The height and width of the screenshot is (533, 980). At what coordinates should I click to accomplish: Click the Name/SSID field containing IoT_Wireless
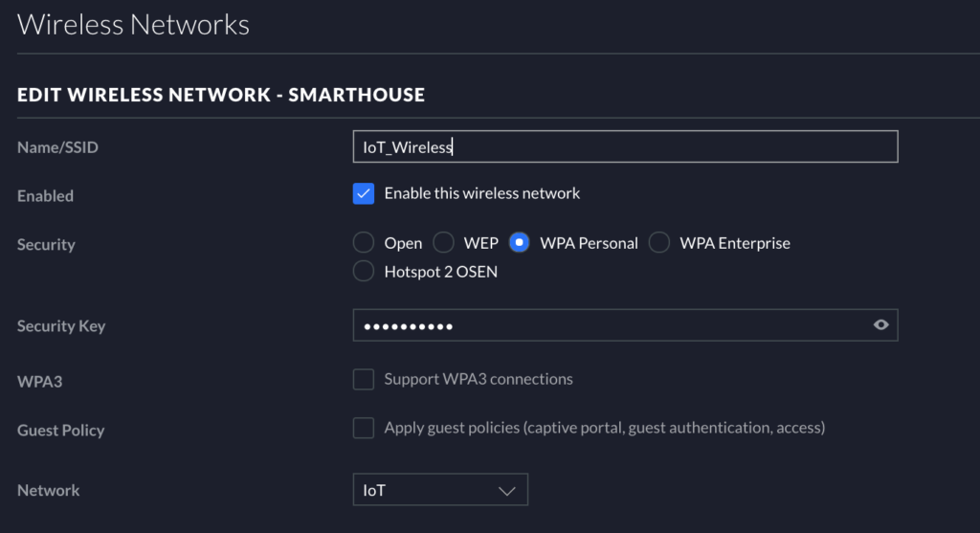pos(624,146)
